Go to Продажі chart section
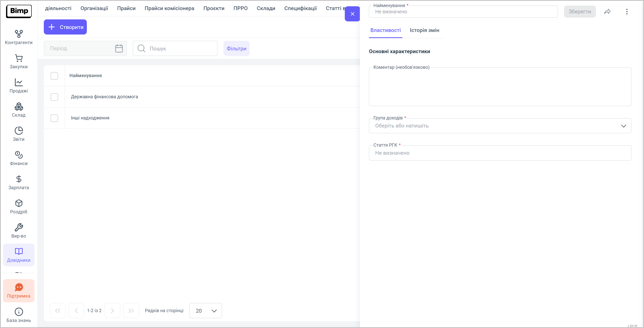This screenshot has height=328, width=644. (x=19, y=86)
